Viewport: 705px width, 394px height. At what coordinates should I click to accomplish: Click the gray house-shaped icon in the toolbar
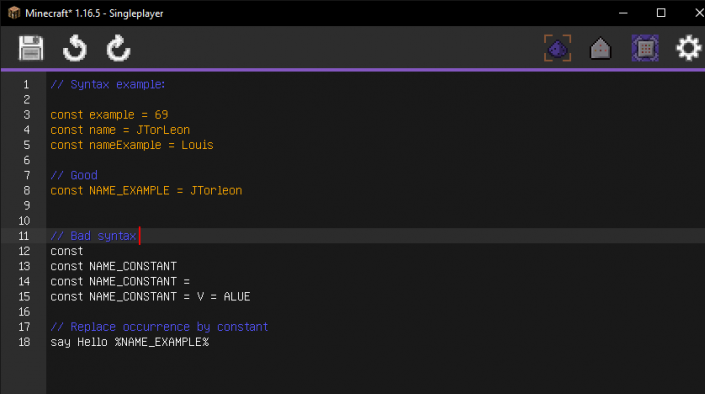coord(601,48)
